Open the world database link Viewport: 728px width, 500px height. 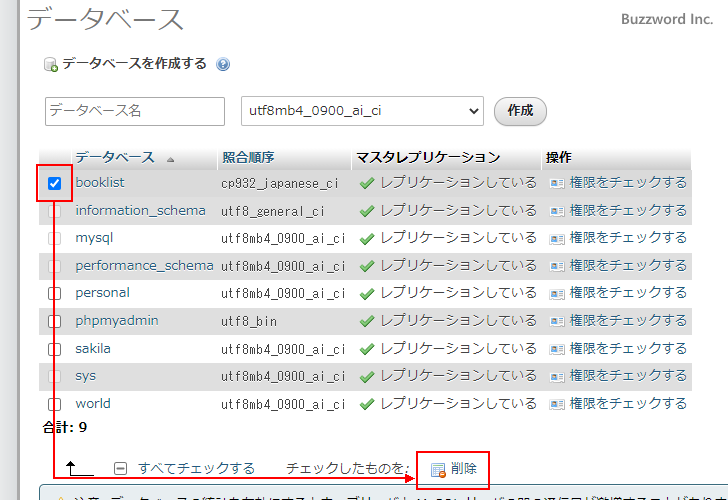click(x=93, y=403)
